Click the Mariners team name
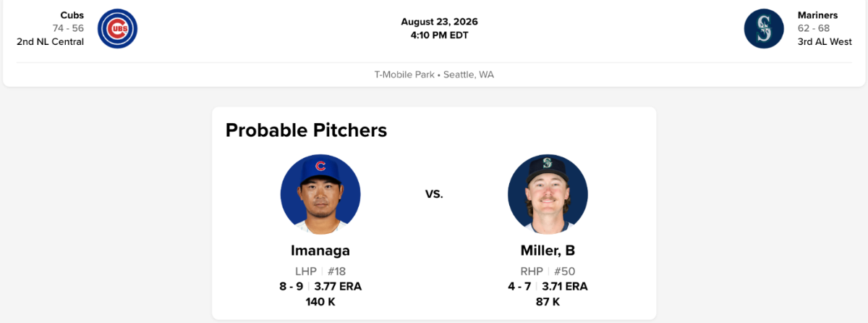868x323 pixels. pyautogui.click(x=817, y=15)
